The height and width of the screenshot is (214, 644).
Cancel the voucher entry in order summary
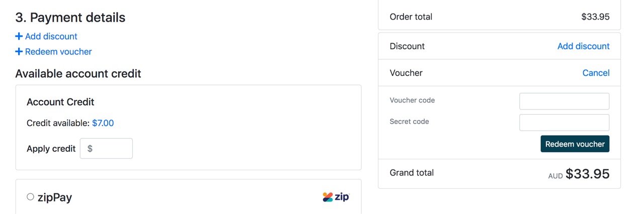pyautogui.click(x=596, y=73)
